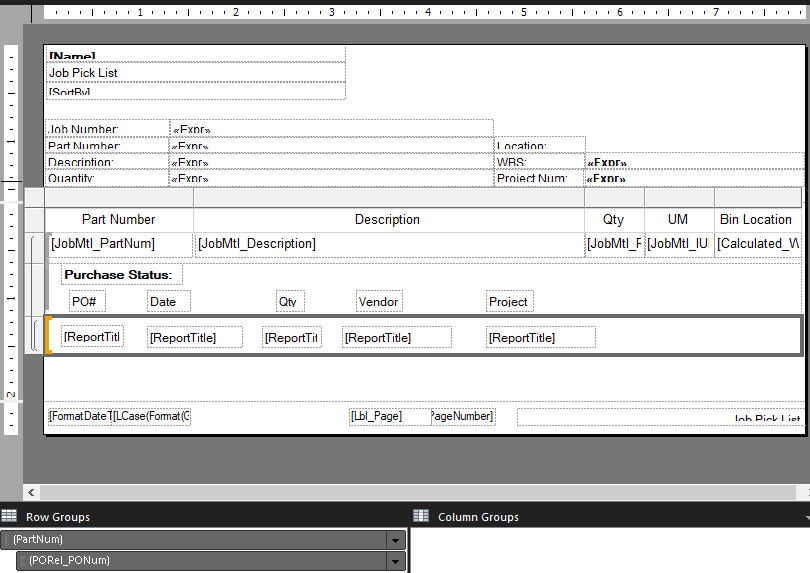Click the Row Groups grid icon
Screen dimensions: 810x573
tap(9, 516)
